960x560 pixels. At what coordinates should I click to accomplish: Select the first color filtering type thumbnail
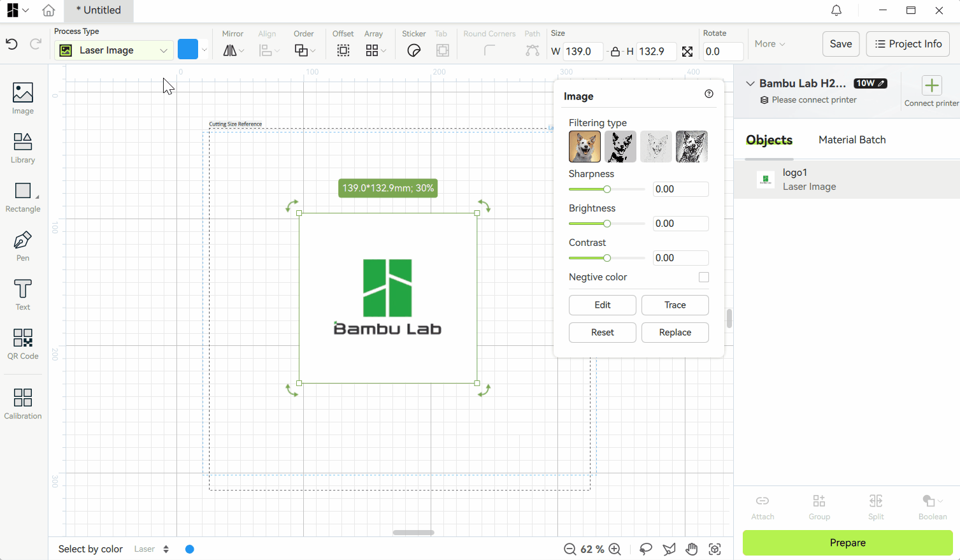tap(584, 147)
